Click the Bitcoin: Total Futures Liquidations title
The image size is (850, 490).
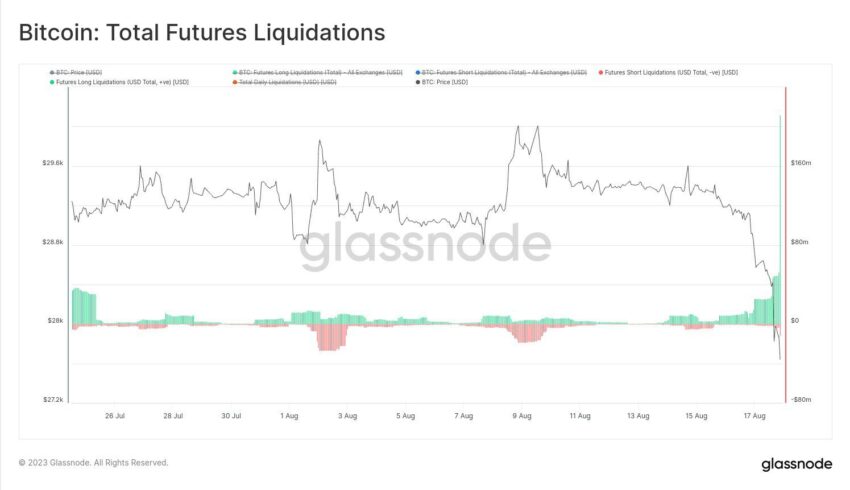(x=202, y=33)
